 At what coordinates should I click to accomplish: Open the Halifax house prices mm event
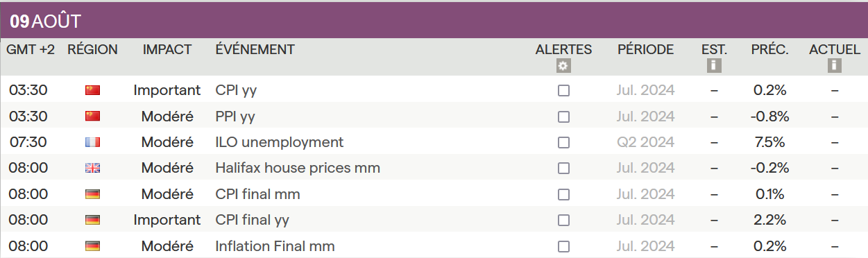(x=298, y=168)
